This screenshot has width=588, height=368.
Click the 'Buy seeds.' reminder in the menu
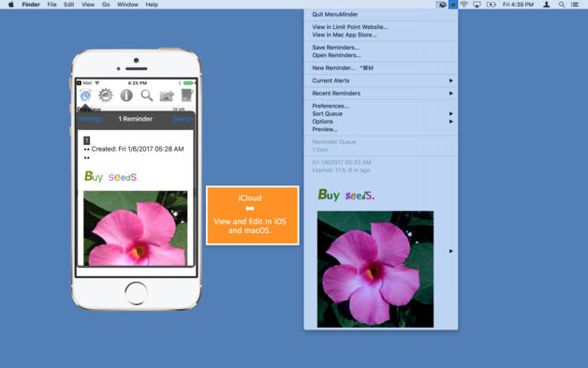tap(346, 195)
